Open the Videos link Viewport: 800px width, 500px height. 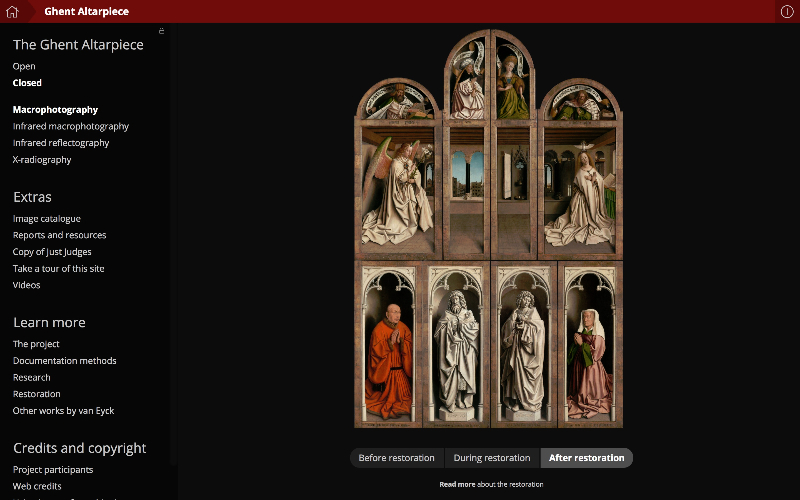(27, 285)
